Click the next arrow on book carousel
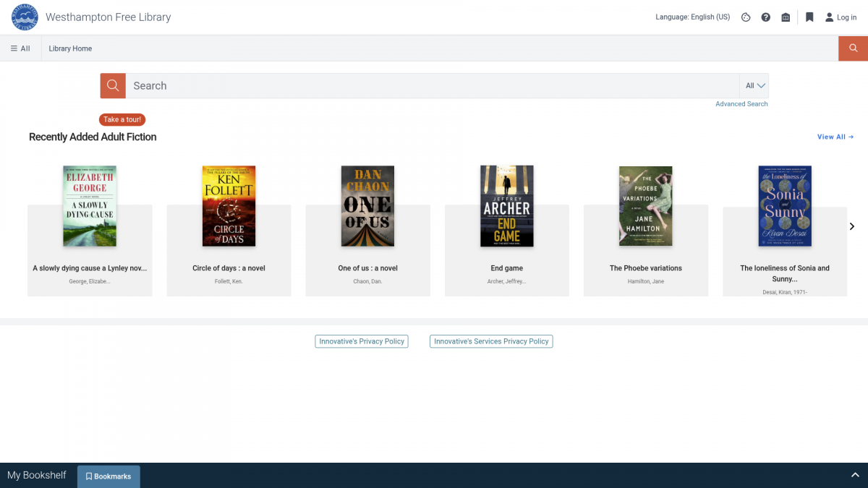 (x=851, y=226)
